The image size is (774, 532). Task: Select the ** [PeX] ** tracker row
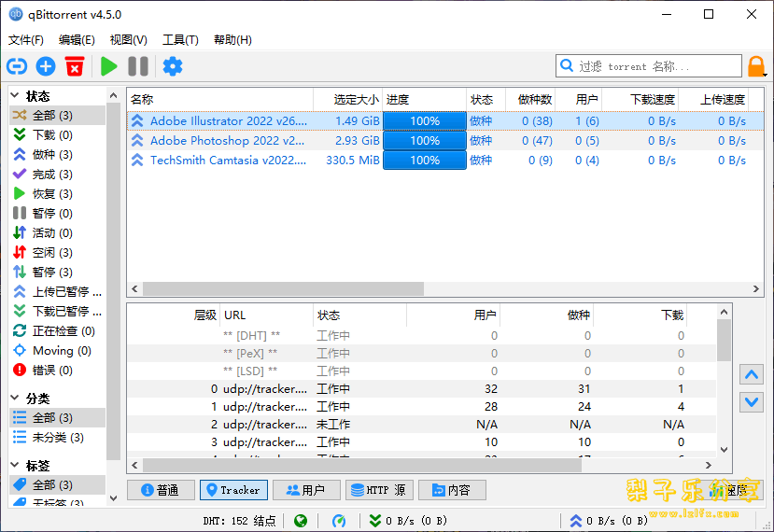click(x=422, y=354)
